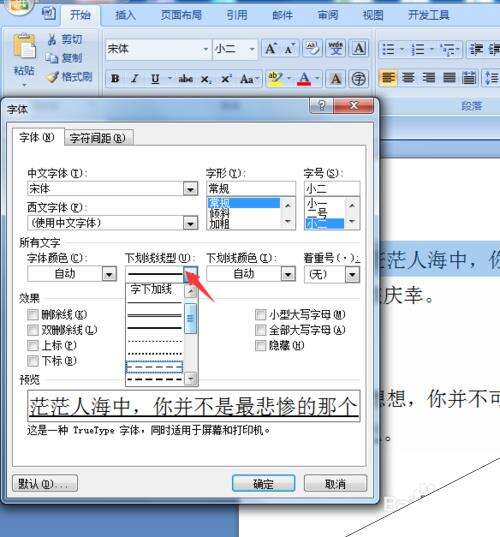Click the Enclose Characters circled icon
Image resolution: width=500 pixels, height=537 pixels.
(359, 79)
